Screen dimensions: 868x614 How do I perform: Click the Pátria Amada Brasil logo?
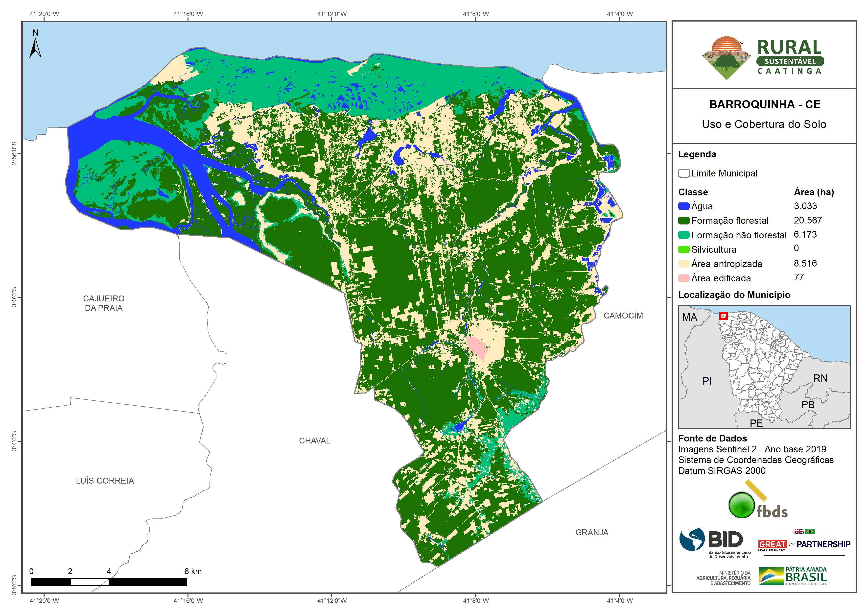(793, 576)
